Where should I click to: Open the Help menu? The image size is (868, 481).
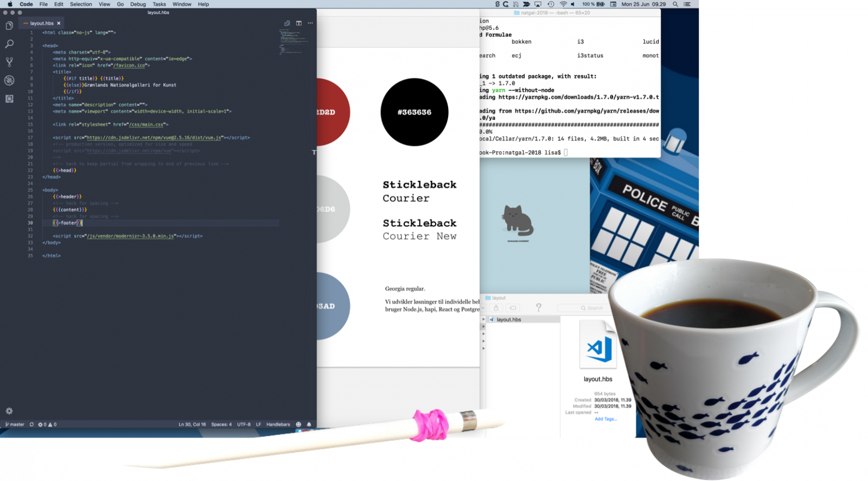pos(203,4)
